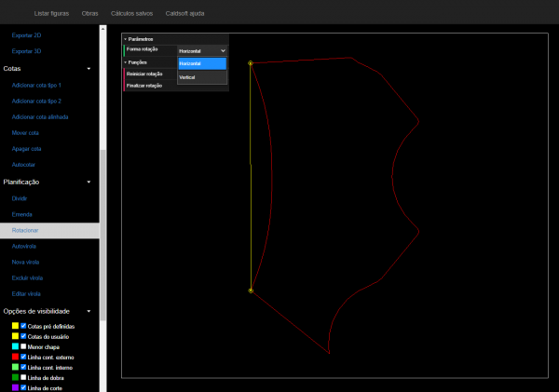Click the purple Linha de corte swatch

(15, 387)
